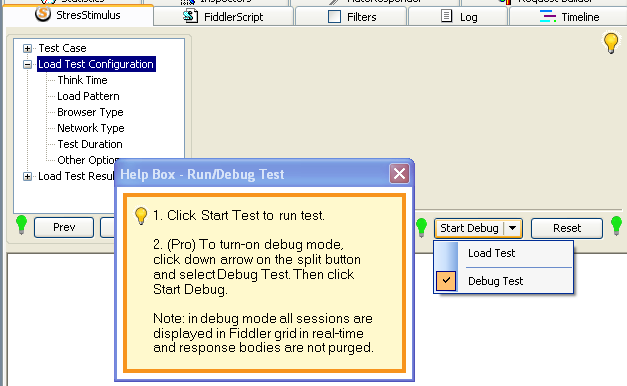Click the Timeline bars icon
The height and width of the screenshot is (386, 627).
point(547,17)
